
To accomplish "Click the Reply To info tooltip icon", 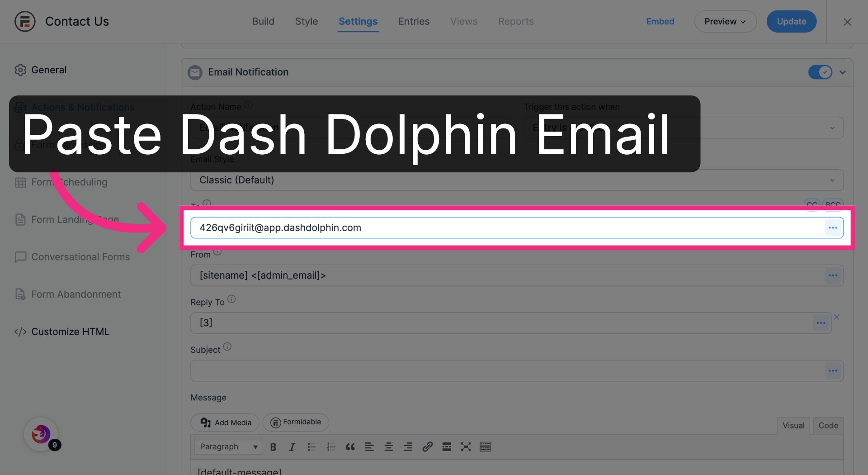I will (231, 299).
